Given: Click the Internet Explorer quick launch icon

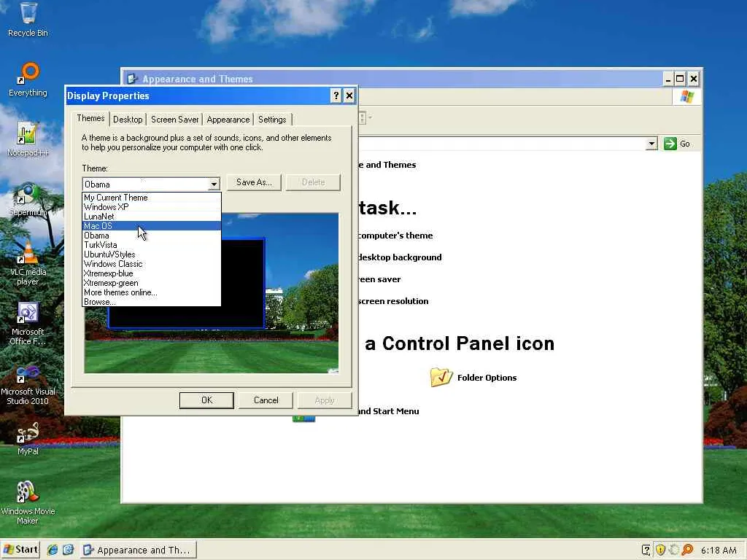Looking at the screenshot, I should point(53,550).
